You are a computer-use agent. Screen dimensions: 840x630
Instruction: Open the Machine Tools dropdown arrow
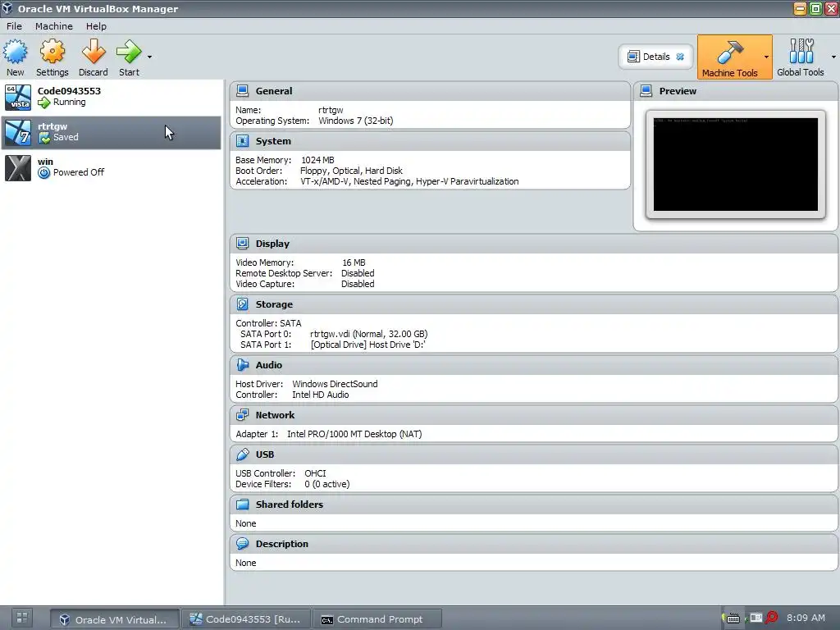(766, 57)
